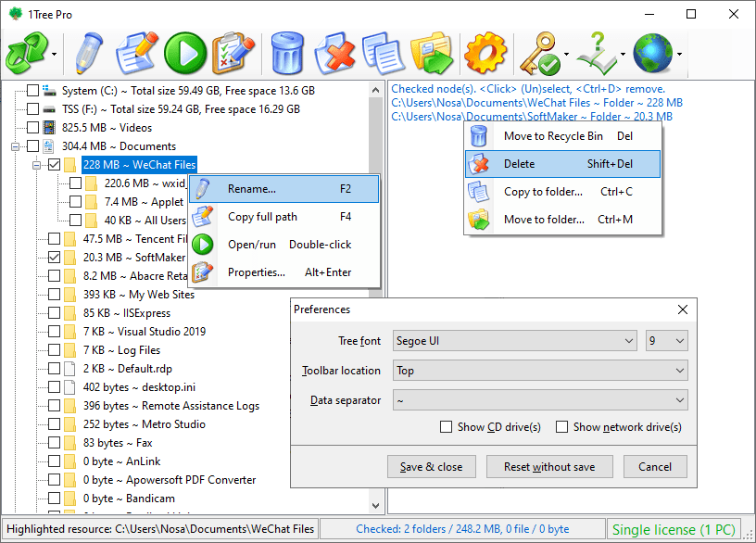Image resolution: width=756 pixels, height=543 pixels.
Task: Click the clipboard properties toolbar icon
Action: click(x=232, y=53)
